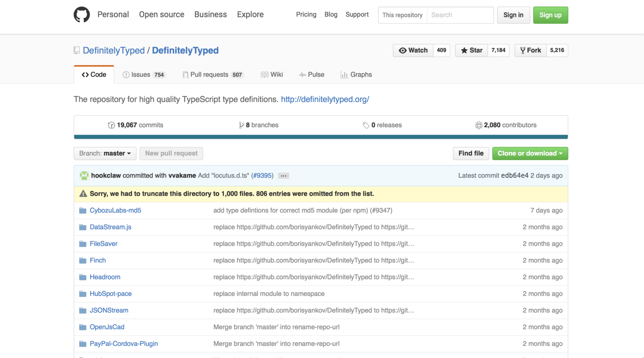Click the warning triangle icon in truncation notice

[83, 194]
